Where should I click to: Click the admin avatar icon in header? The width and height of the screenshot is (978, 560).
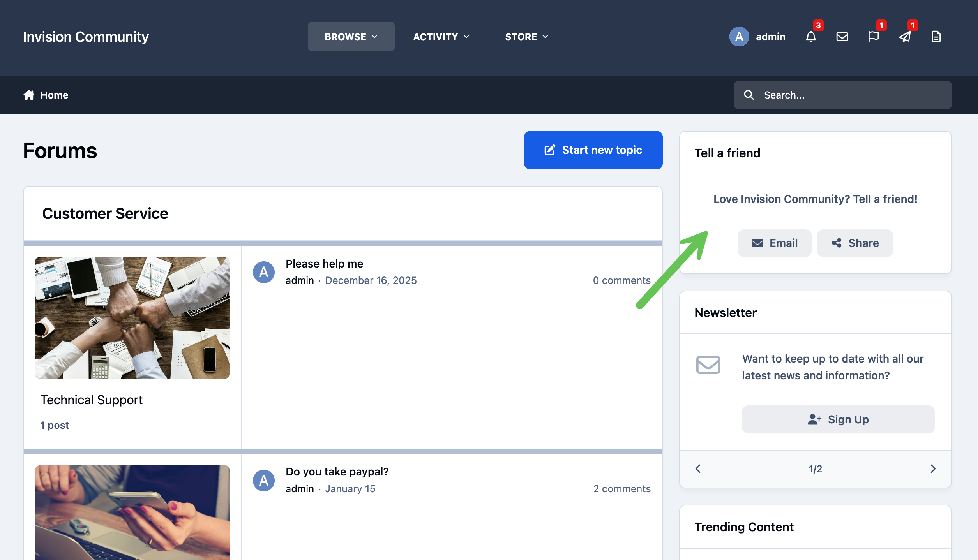(x=739, y=37)
